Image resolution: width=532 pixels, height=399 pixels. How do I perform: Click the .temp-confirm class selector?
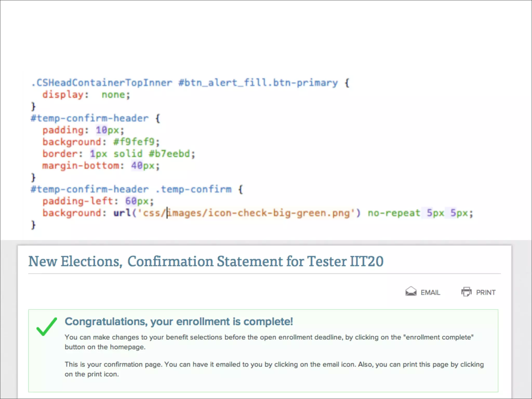coord(194,189)
